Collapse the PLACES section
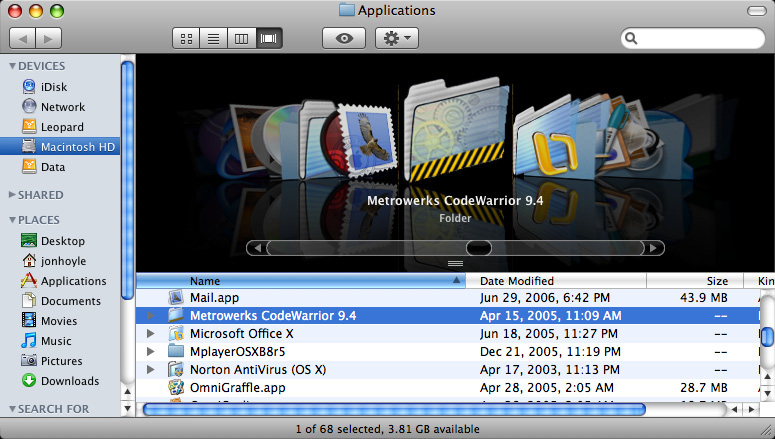The width and height of the screenshot is (775, 439). (x=12, y=220)
